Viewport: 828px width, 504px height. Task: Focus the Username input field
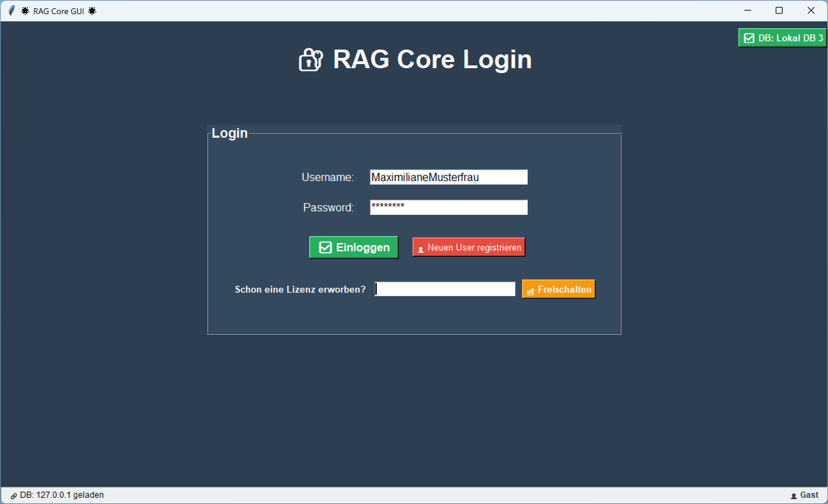click(x=448, y=177)
